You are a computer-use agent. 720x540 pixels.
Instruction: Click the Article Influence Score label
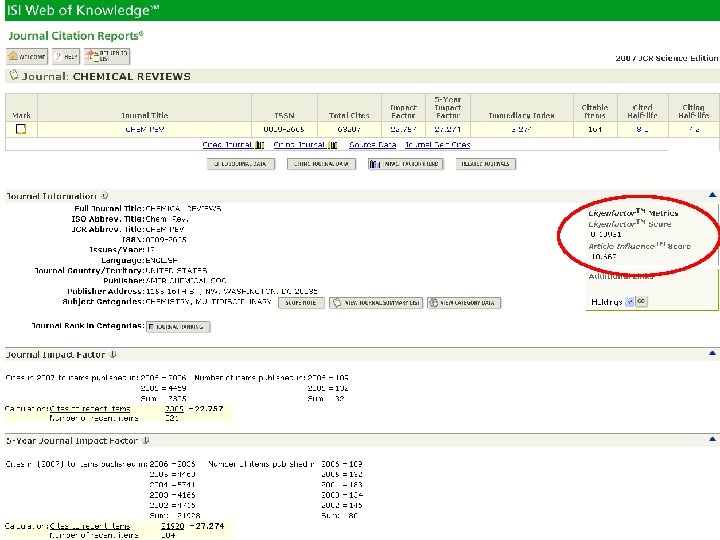640,246
